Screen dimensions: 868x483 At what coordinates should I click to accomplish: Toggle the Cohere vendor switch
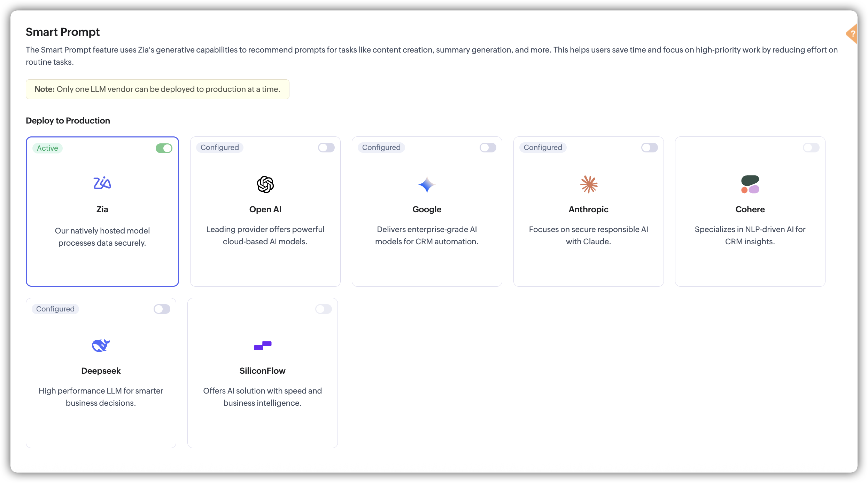click(811, 148)
